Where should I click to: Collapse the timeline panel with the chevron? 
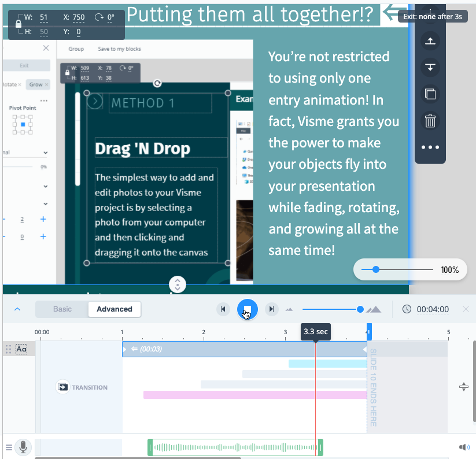(x=17, y=309)
